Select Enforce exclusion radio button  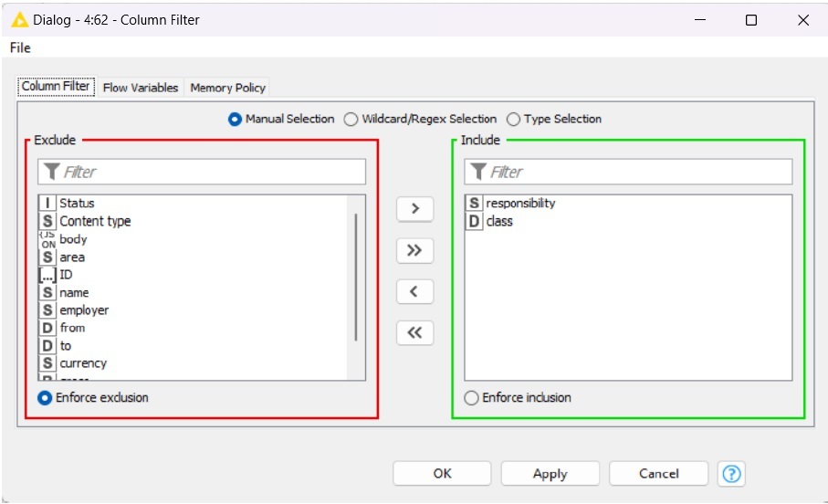pyautogui.click(x=45, y=398)
